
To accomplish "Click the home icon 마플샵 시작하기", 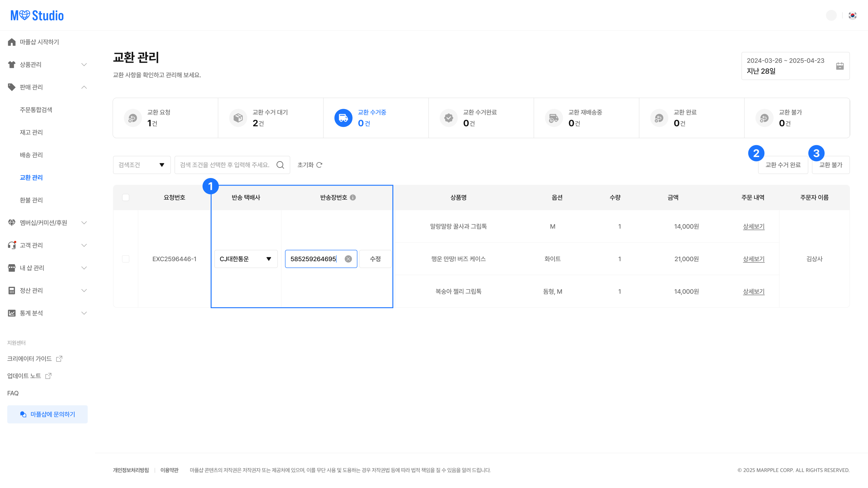I will tap(12, 42).
